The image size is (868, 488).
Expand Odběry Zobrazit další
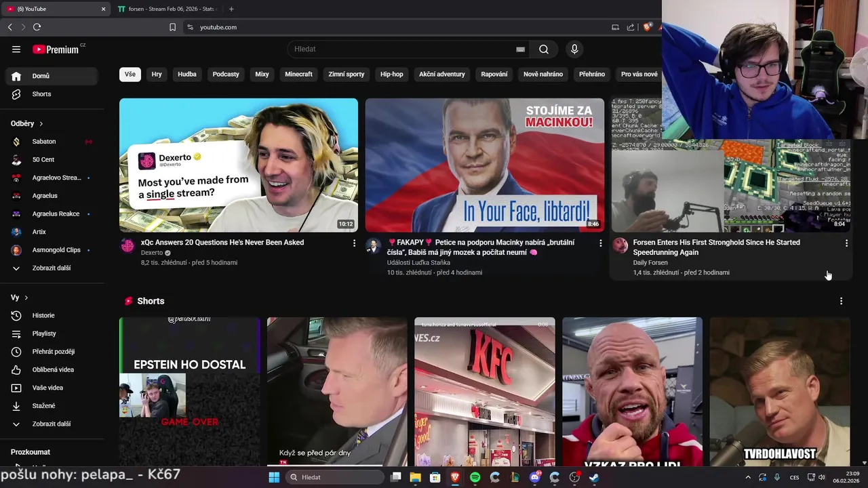coord(52,268)
